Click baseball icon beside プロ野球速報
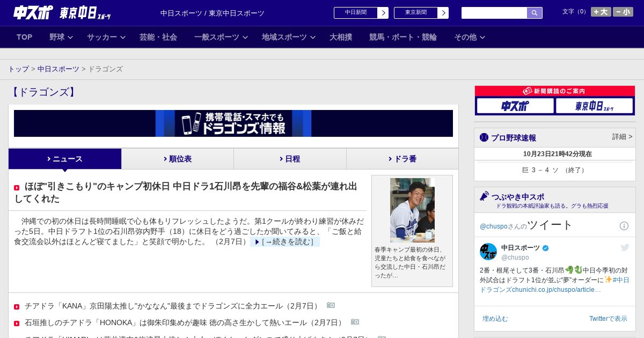Image resolution: width=644 pixels, height=338 pixels. pyautogui.click(x=484, y=137)
